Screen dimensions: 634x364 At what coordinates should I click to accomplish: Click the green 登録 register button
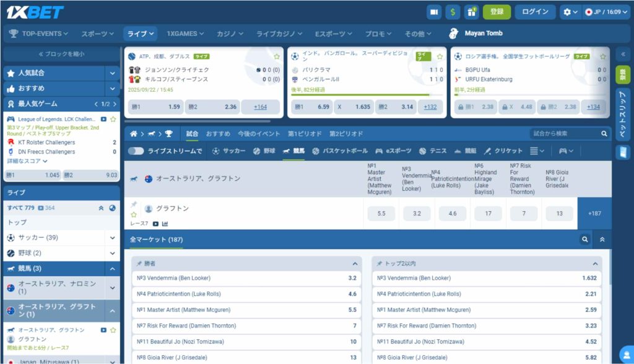point(497,12)
